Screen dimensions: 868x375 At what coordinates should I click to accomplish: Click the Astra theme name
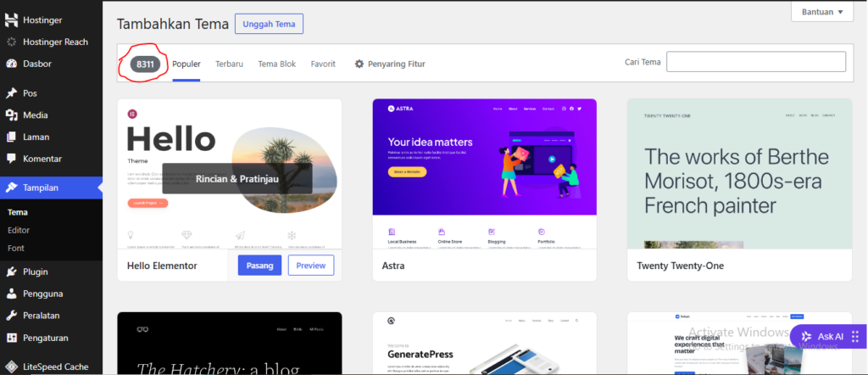click(393, 266)
